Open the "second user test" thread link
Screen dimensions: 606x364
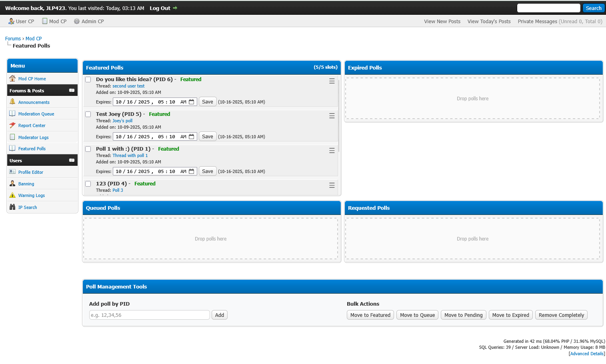pos(128,86)
